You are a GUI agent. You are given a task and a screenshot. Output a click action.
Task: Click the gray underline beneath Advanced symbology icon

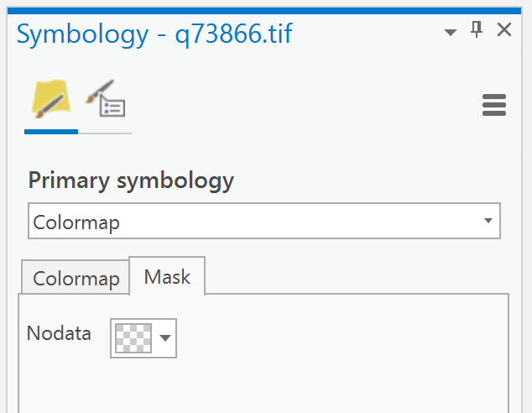(x=105, y=133)
